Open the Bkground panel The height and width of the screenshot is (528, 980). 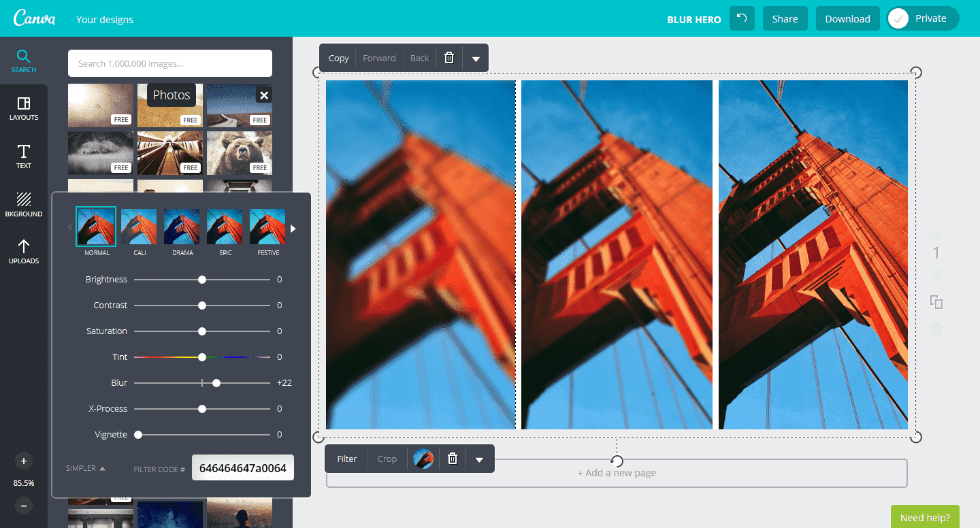click(x=24, y=204)
